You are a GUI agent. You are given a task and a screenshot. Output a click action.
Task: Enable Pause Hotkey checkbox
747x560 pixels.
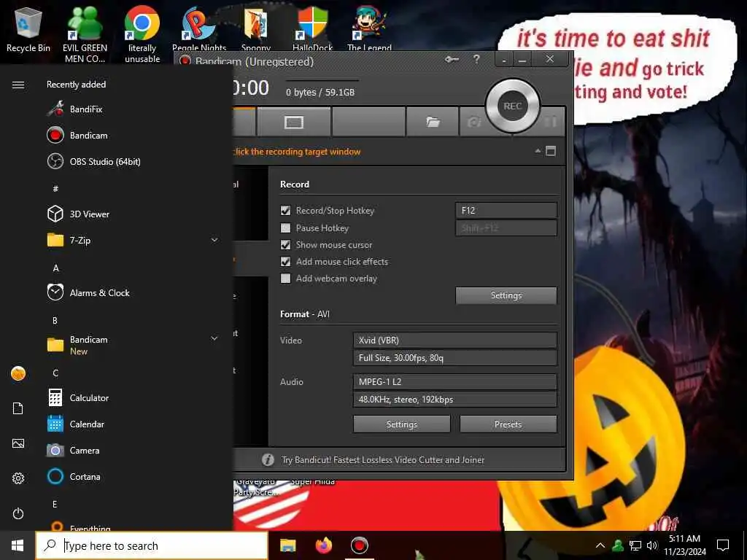[x=285, y=227]
